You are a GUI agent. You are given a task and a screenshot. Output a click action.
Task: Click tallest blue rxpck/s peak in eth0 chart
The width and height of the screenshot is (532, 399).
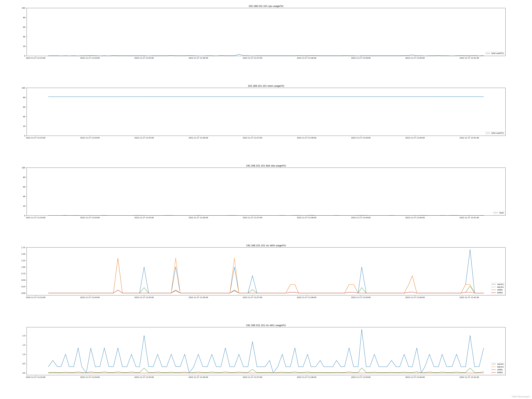click(x=470, y=250)
